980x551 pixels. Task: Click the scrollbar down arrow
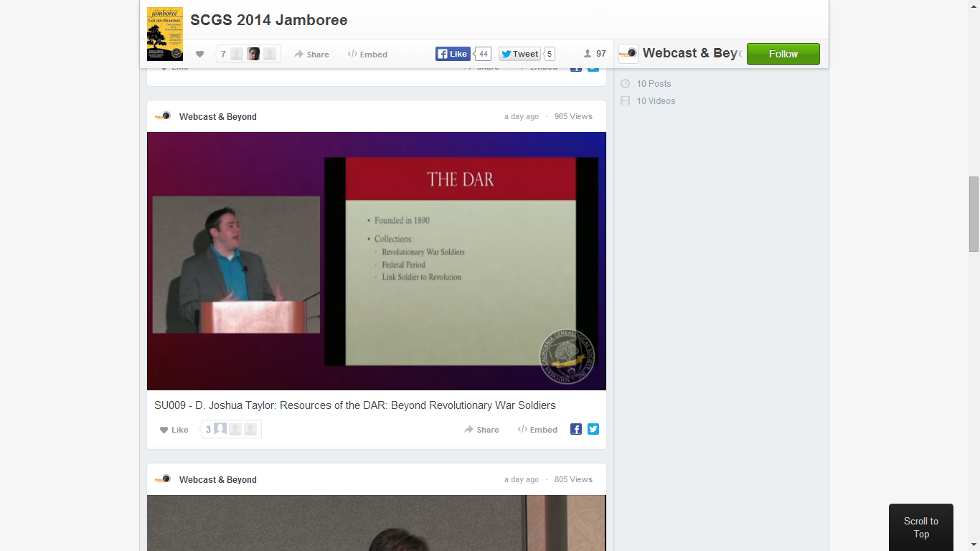(x=974, y=545)
